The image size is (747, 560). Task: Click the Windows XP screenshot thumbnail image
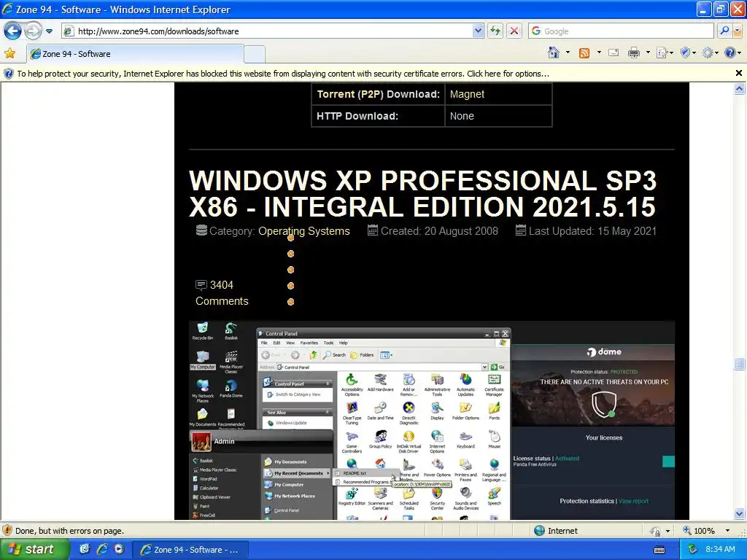click(432, 421)
